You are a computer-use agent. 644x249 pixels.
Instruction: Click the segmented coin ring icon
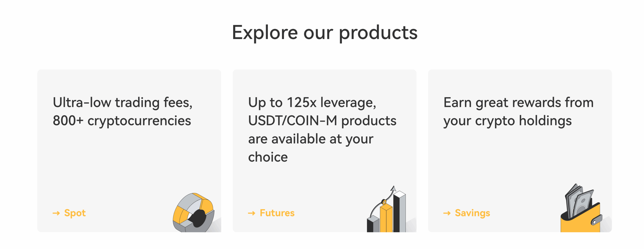(193, 213)
